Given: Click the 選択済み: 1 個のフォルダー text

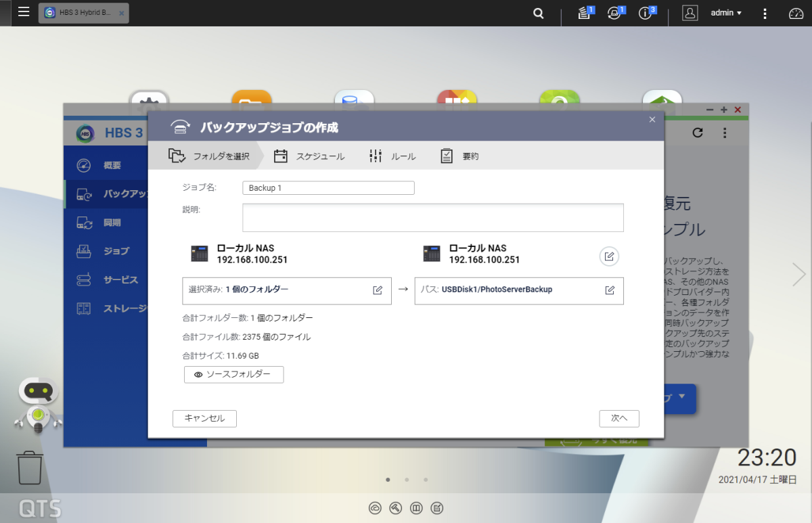Looking at the screenshot, I should pyautogui.click(x=238, y=290).
